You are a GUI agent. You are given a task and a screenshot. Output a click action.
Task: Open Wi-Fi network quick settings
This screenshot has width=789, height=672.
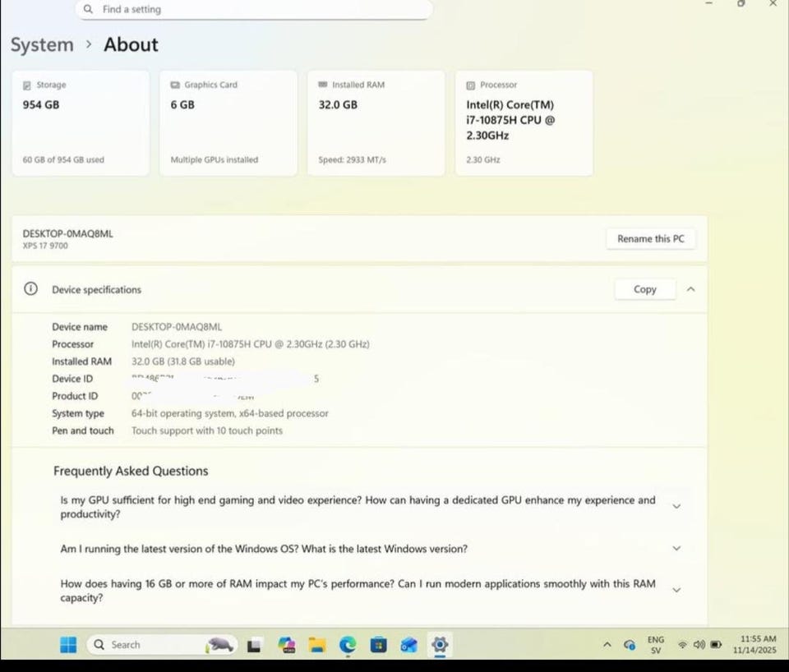pos(683,645)
